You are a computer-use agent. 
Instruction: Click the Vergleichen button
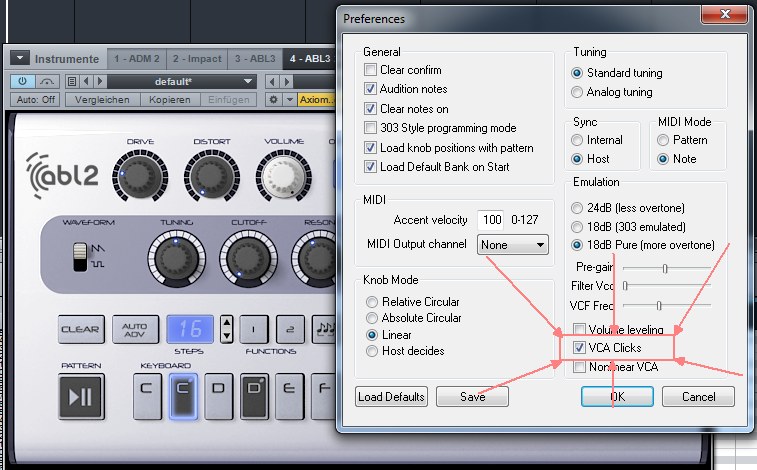coord(102,99)
